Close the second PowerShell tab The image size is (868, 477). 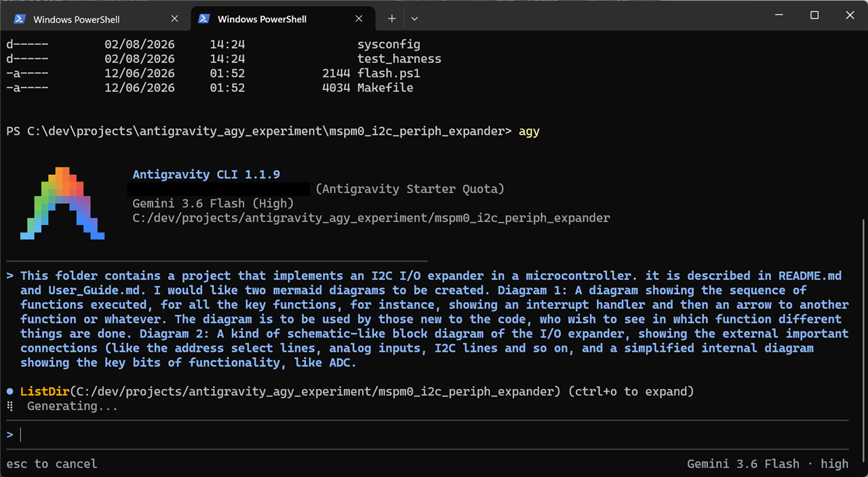(359, 19)
